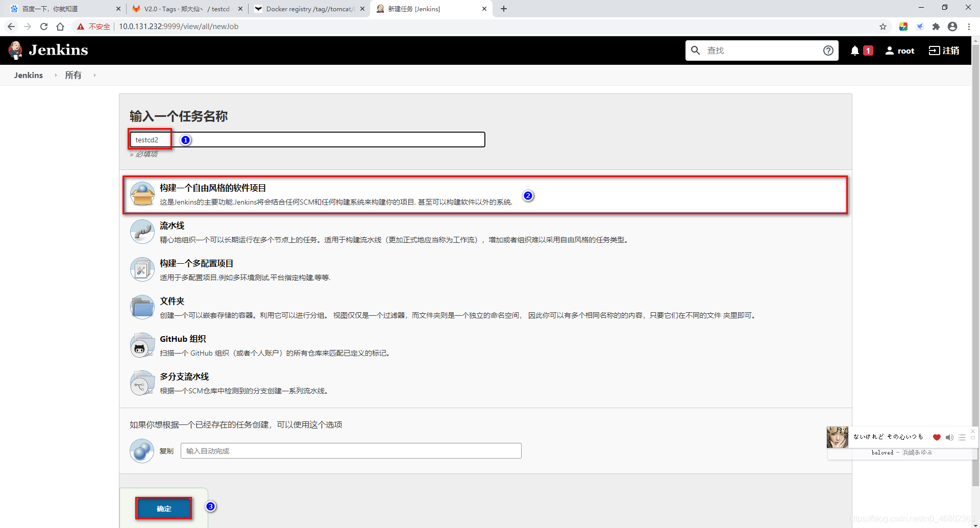Click the album cover thumbnail
Screen dimensions: 980x528
pyautogui.click(x=838, y=437)
